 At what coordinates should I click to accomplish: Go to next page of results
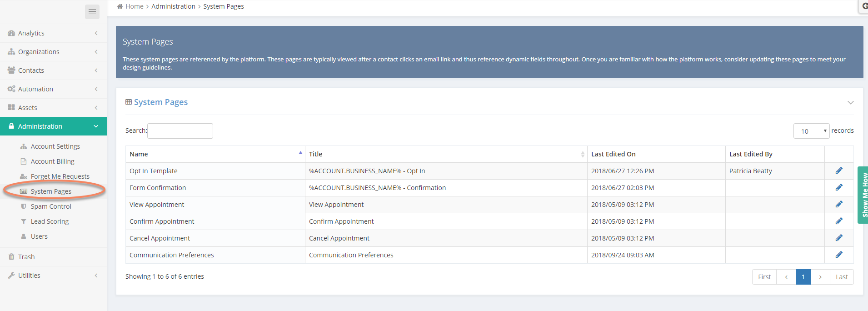(820, 277)
